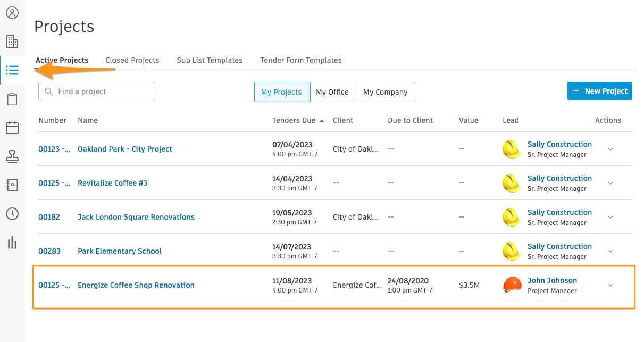Image resolution: width=644 pixels, height=342 pixels.
Task: Click yellow hard hat avatar in Park Elementary row
Action: click(512, 251)
